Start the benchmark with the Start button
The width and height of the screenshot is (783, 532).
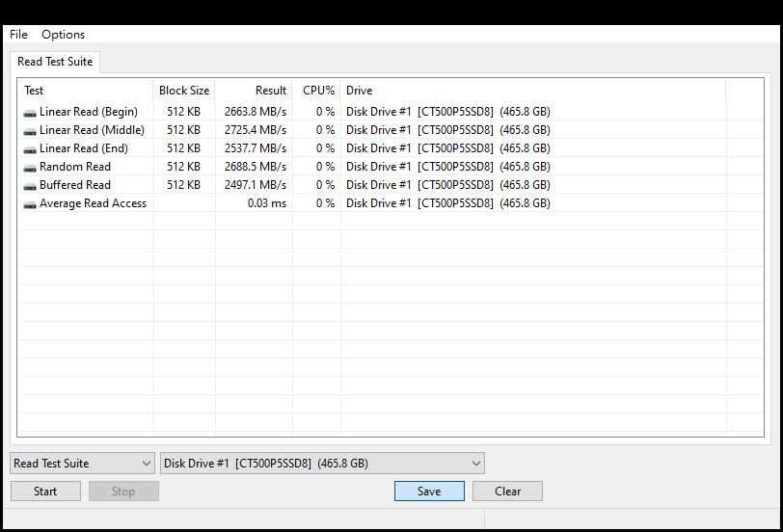point(45,492)
